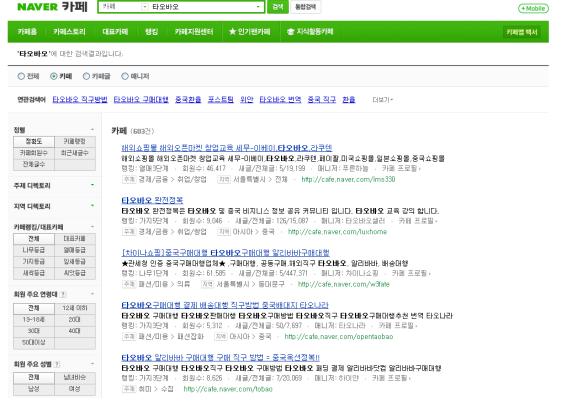Open the 카페스토리 menu
Screen dimensions: 567x402
point(69,32)
